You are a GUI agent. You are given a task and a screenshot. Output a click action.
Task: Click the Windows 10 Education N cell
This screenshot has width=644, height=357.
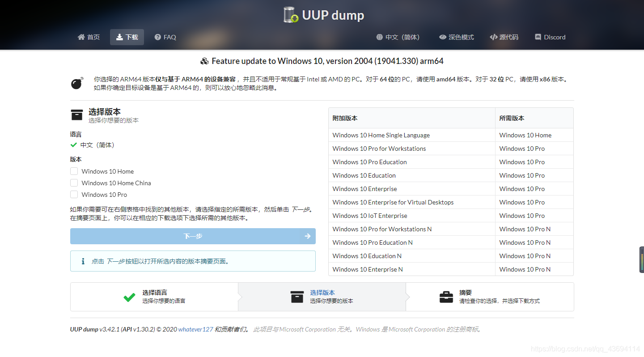(x=412, y=256)
